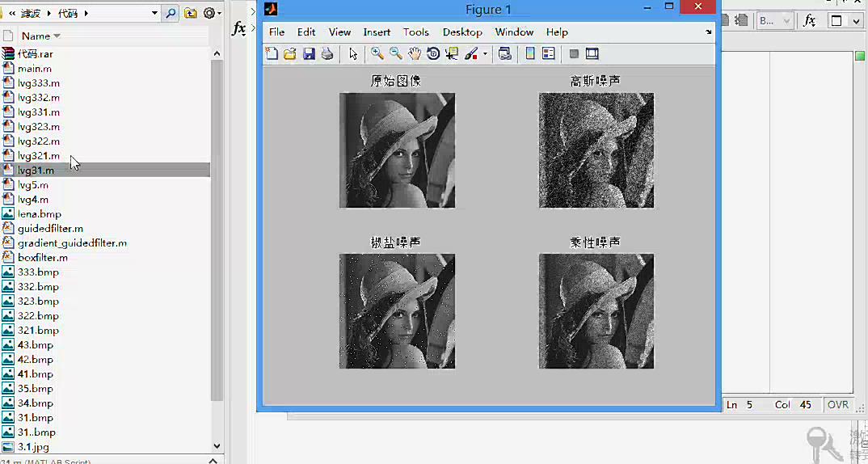Insert Colorbar using toolbar icon
868x464 pixels.
click(x=529, y=53)
